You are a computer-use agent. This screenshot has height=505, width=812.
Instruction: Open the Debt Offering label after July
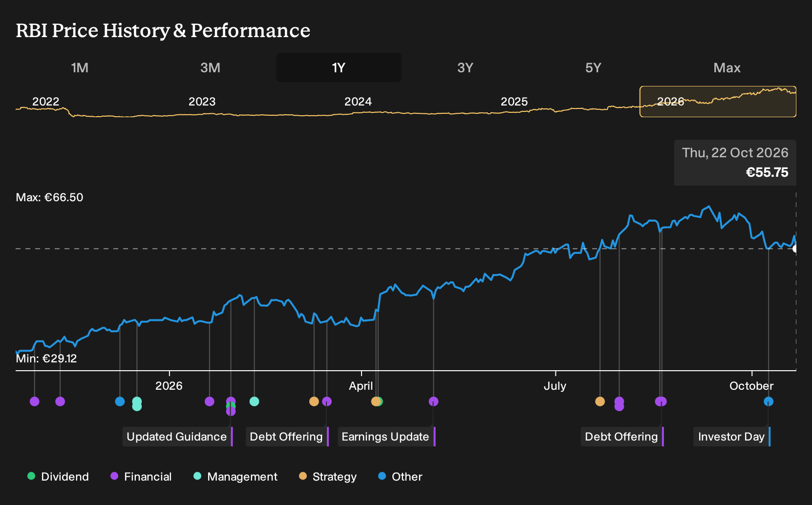click(622, 437)
